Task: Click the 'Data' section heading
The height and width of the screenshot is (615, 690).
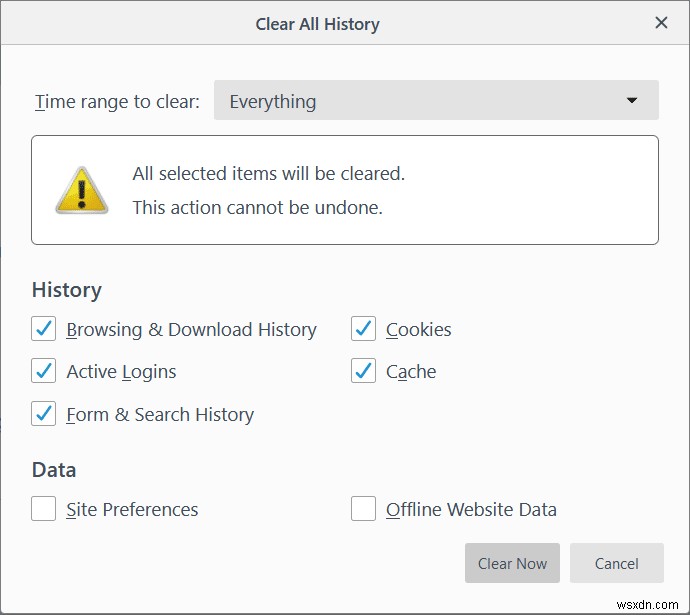Action: [x=54, y=470]
